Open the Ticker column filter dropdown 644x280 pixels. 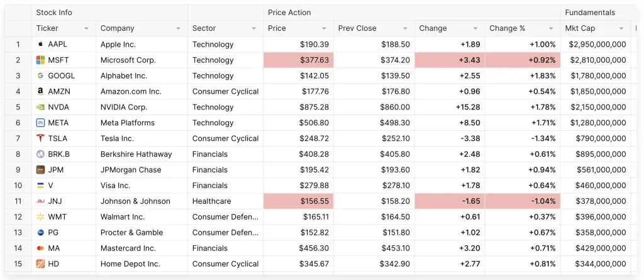[86, 29]
